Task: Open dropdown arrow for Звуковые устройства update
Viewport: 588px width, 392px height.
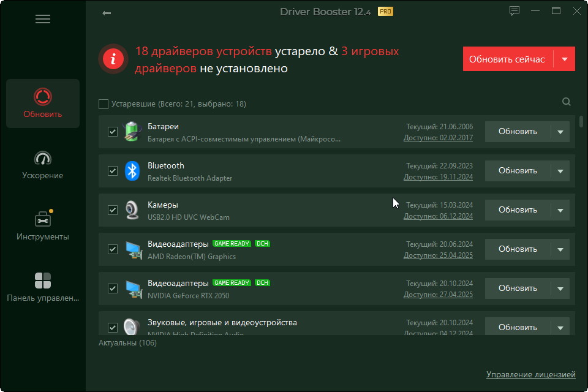Action: [x=560, y=328]
